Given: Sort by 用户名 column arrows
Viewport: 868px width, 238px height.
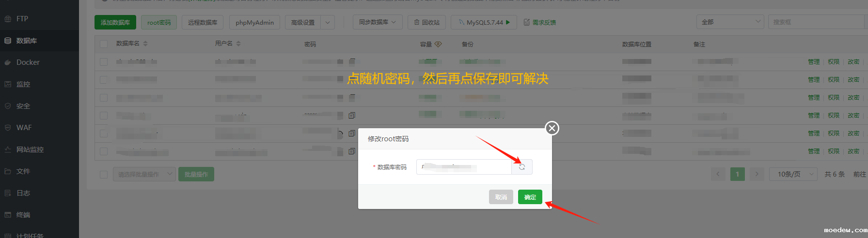Looking at the screenshot, I should (238, 44).
